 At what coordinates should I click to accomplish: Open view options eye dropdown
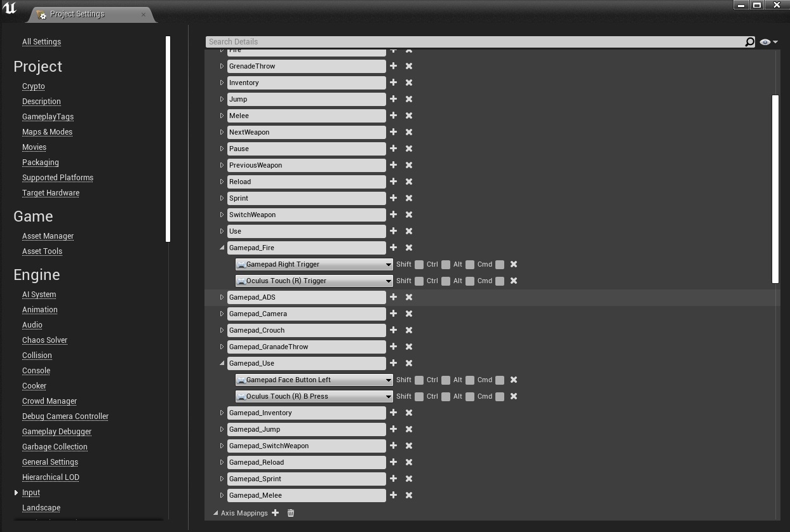(768, 42)
